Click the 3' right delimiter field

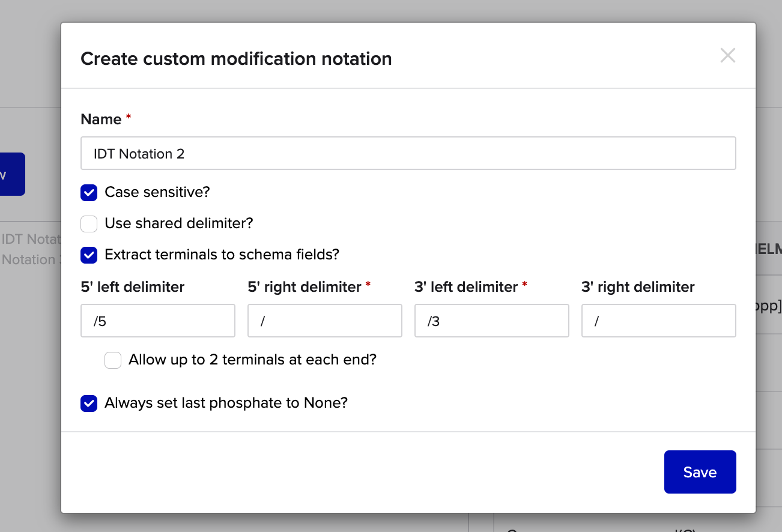point(658,321)
